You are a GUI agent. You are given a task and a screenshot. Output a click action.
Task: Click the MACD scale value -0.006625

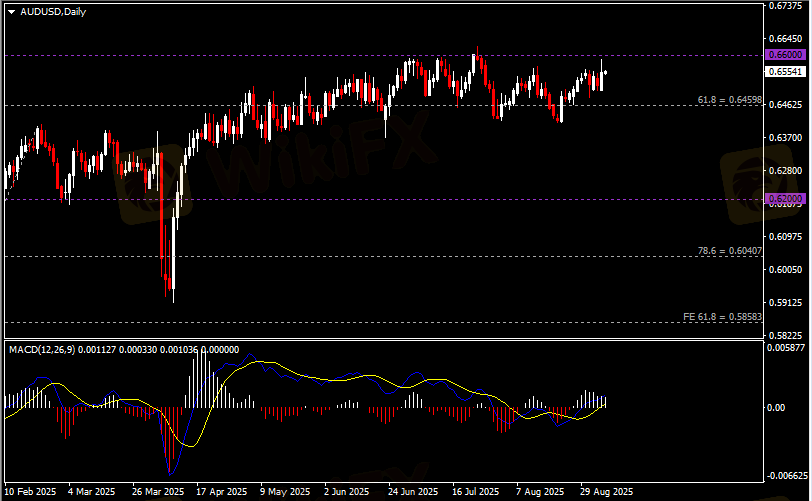(x=787, y=475)
